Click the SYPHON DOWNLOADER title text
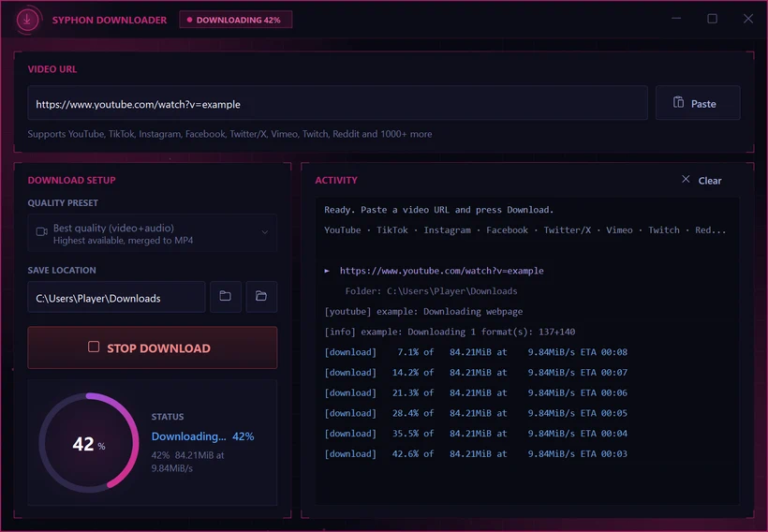Image resolution: width=768 pixels, height=532 pixels. pyautogui.click(x=110, y=20)
